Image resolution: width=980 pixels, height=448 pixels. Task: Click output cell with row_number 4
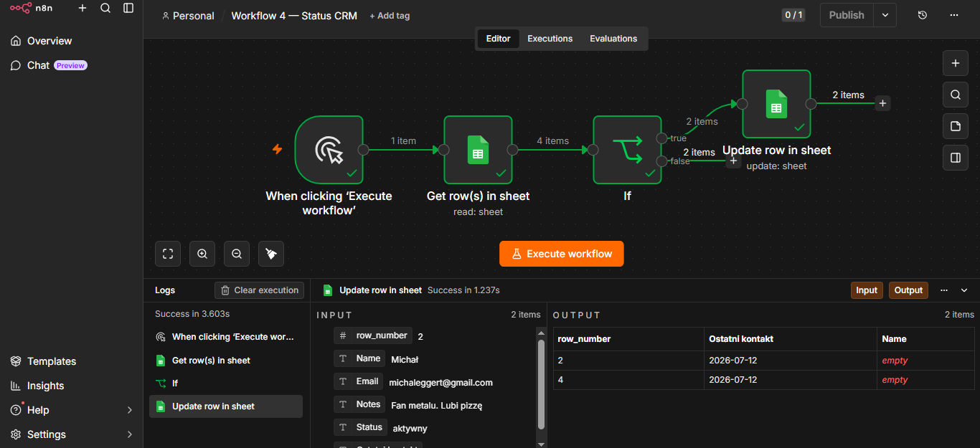click(x=628, y=380)
